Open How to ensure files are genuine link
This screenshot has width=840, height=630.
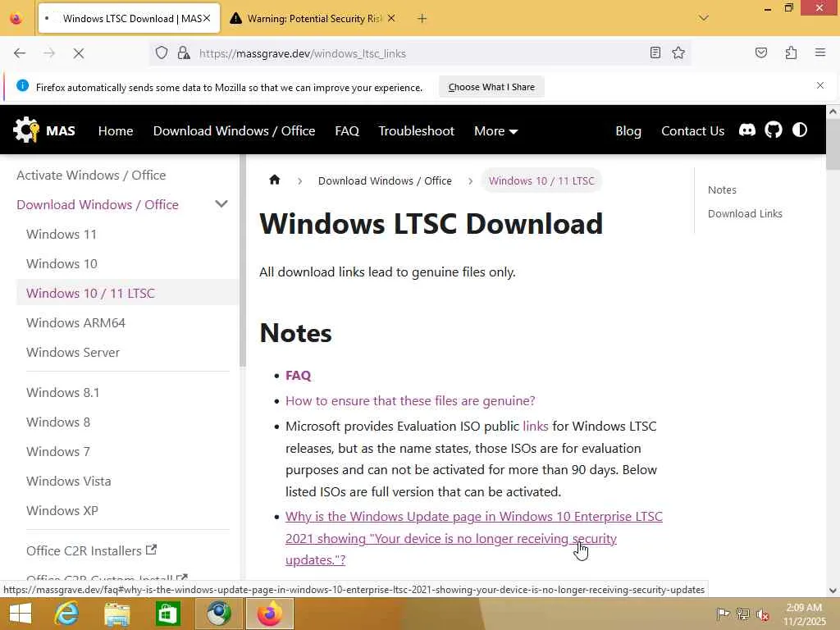coord(410,400)
